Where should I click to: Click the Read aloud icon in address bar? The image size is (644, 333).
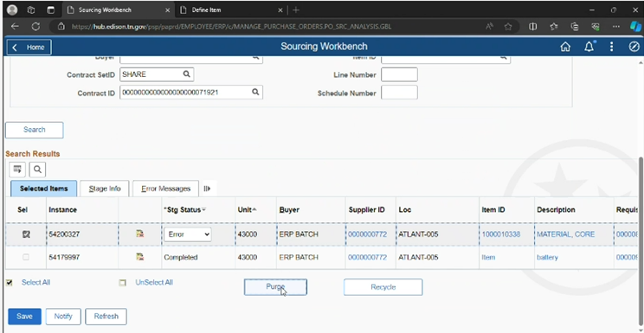[489, 26]
